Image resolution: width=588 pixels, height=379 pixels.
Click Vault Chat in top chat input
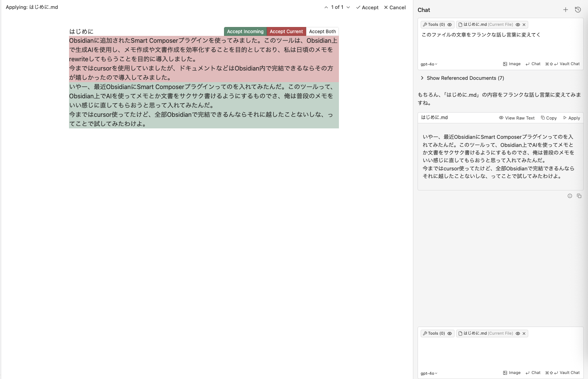point(563,64)
